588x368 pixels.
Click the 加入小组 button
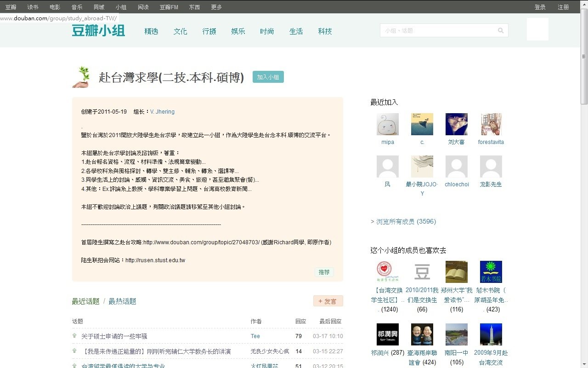(268, 77)
